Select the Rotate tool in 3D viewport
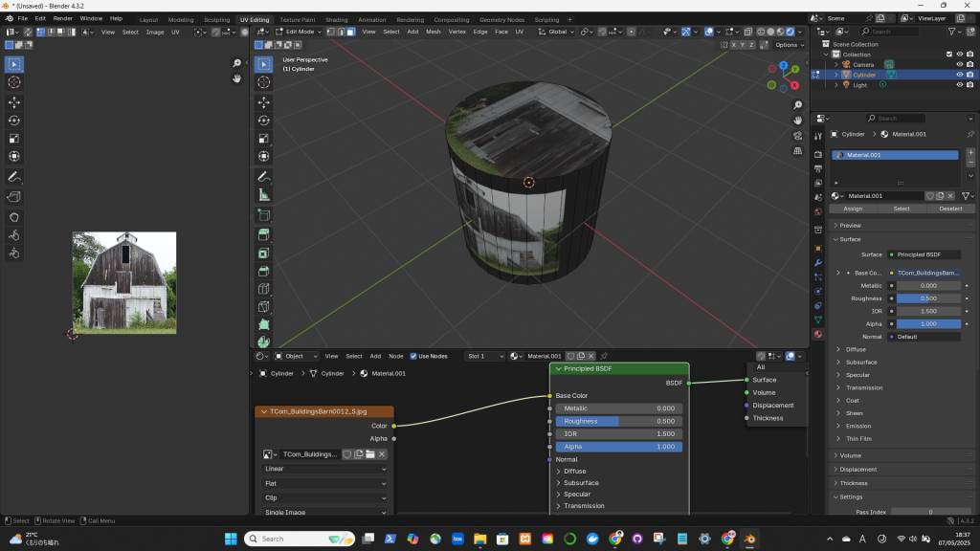 [x=263, y=121]
